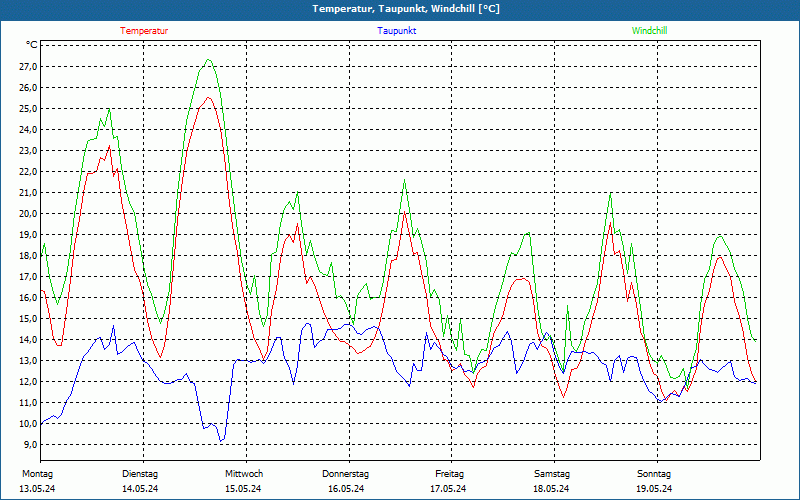800x500 pixels.
Task: Click the 15,0 y-axis value
Action: click(29, 318)
